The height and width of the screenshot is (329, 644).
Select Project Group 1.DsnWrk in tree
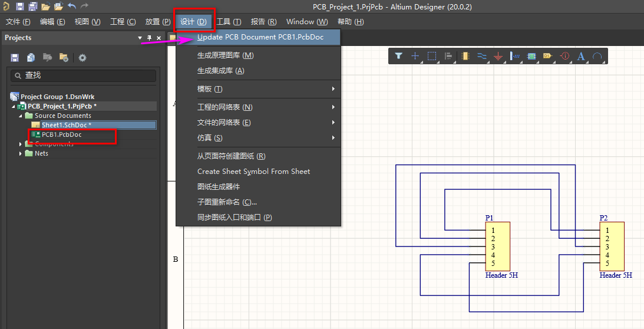click(58, 97)
